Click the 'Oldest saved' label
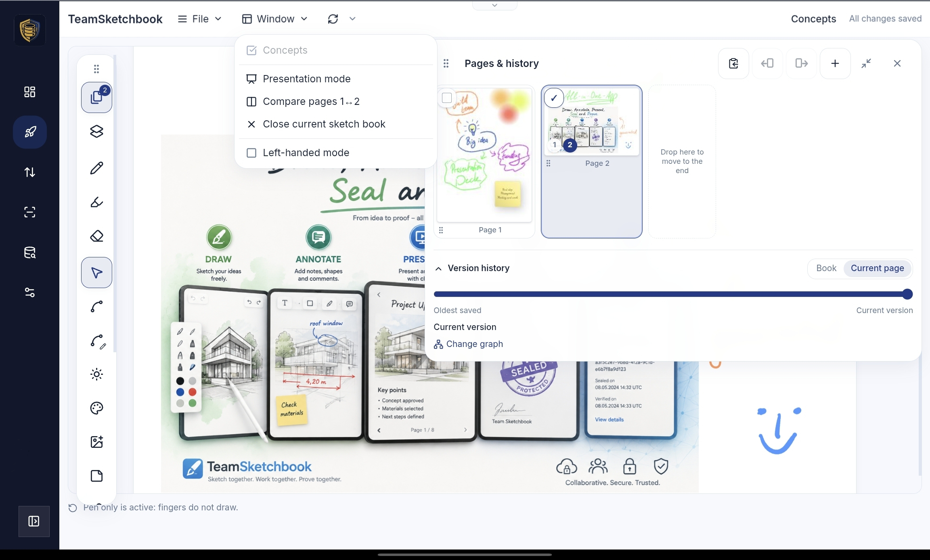This screenshot has height=560, width=930. point(457,311)
